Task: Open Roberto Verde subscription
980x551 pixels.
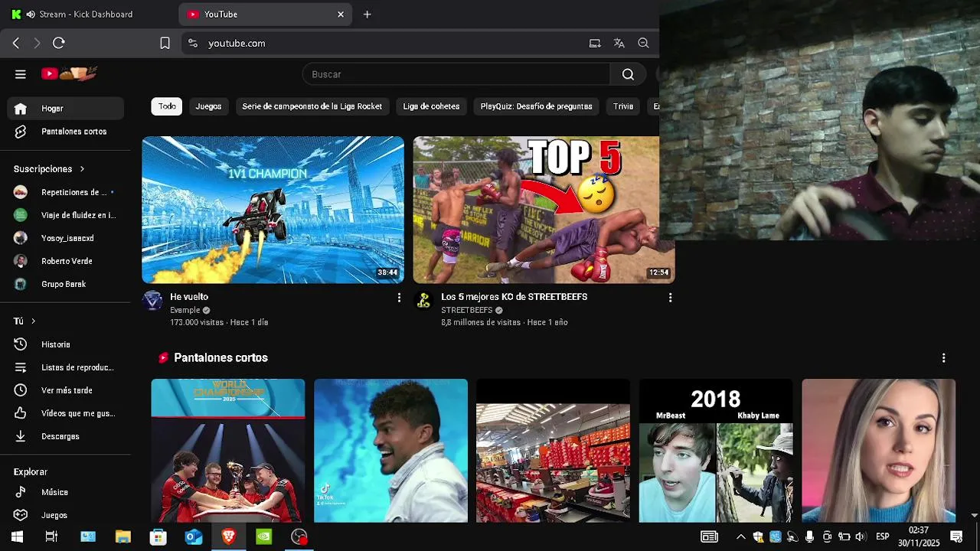Action: pos(66,261)
